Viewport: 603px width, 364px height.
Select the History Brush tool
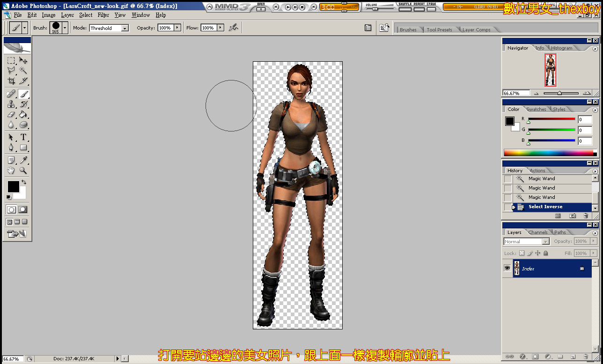pyautogui.click(x=23, y=104)
